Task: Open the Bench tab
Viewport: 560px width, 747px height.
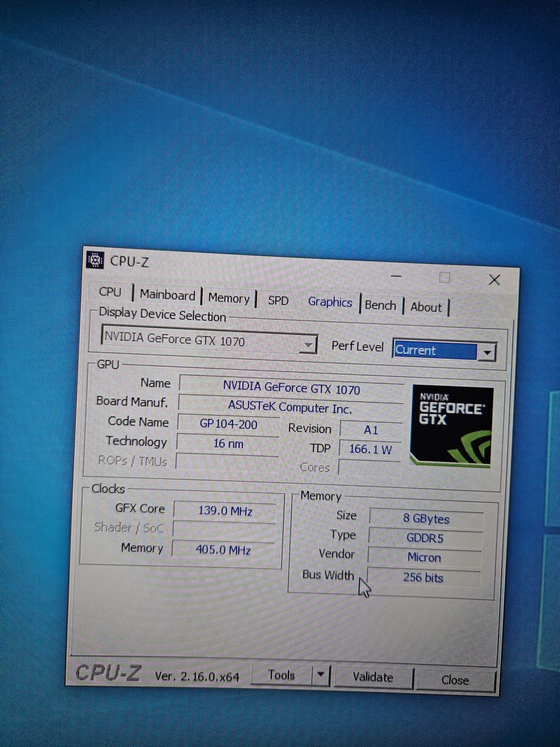Action: pos(380,305)
